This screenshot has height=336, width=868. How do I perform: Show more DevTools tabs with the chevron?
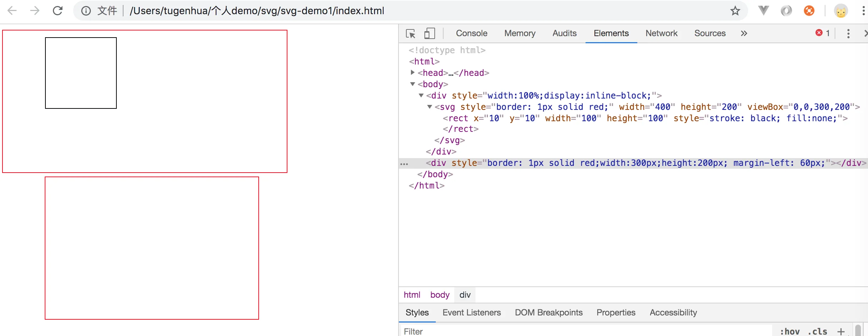tap(744, 33)
